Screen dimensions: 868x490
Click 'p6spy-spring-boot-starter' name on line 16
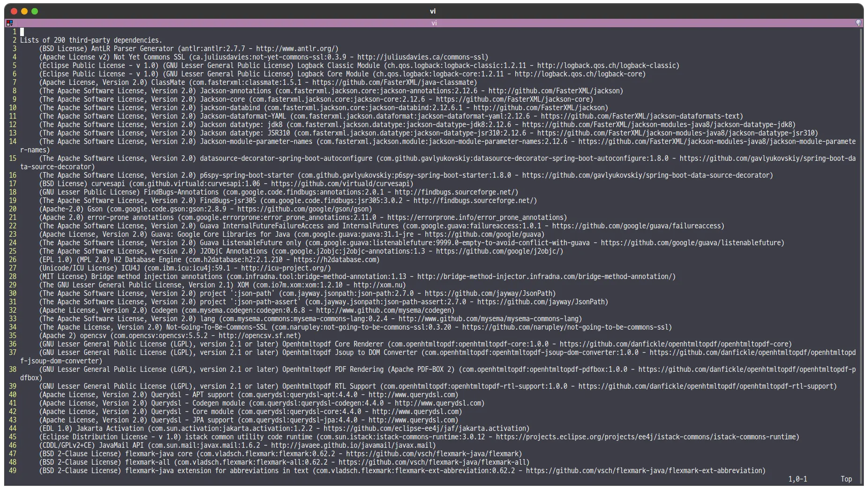tap(247, 175)
